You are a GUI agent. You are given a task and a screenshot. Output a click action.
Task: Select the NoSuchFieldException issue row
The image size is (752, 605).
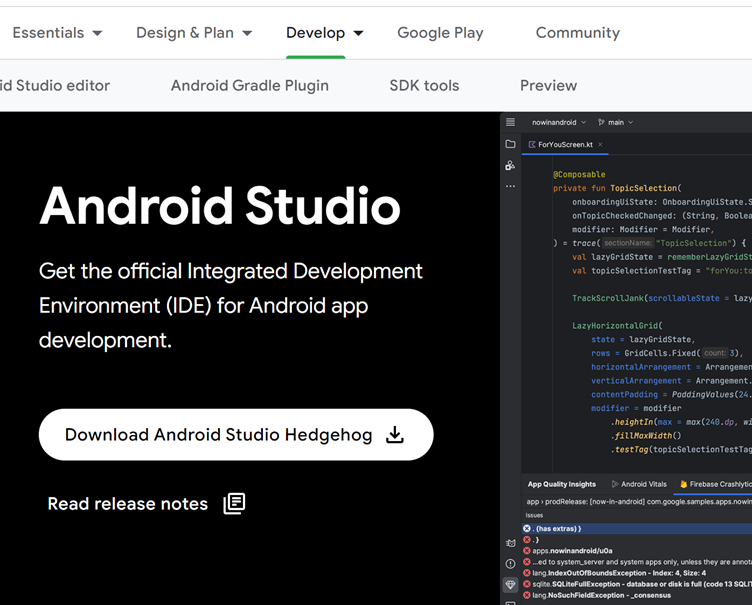(637, 595)
